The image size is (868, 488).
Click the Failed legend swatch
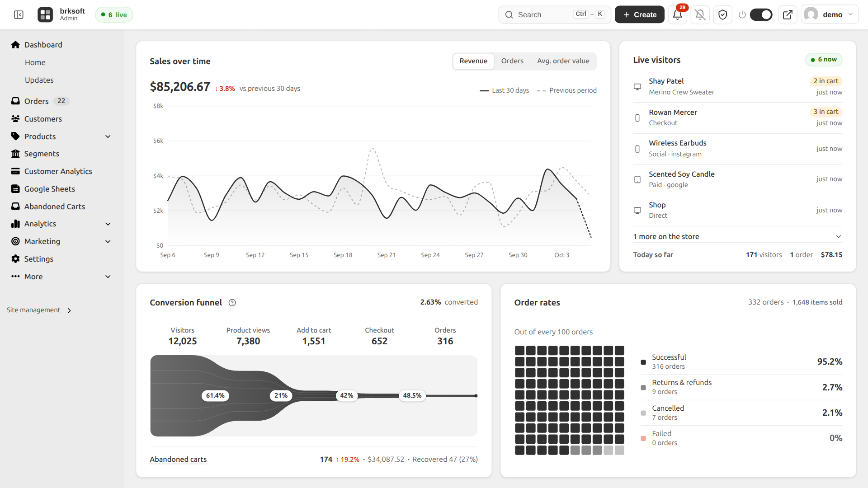pyautogui.click(x=643, y=438)
